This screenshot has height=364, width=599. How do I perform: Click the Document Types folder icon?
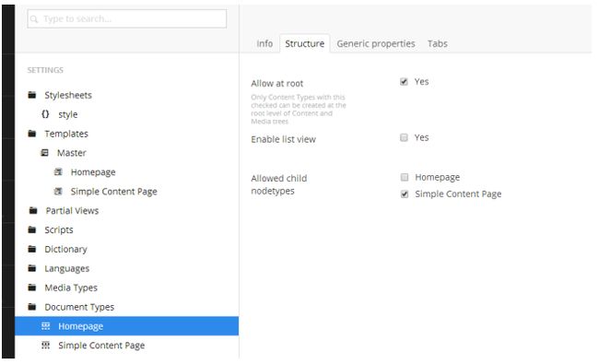point(32,307)
